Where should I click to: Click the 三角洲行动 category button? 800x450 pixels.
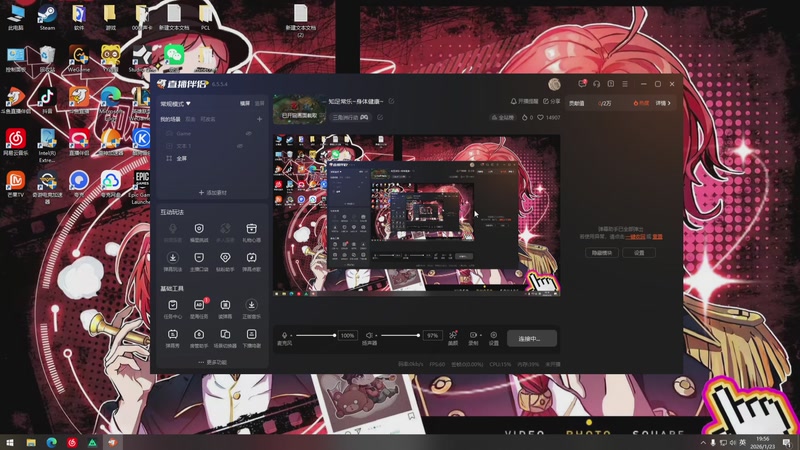(x=350, y=117)
